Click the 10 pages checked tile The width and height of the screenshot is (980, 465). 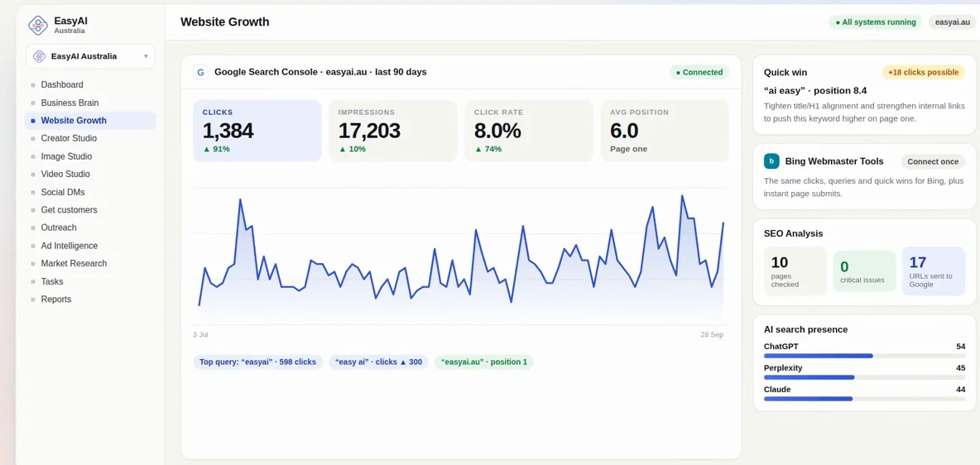pyautogui.click(x=795, y=271)
